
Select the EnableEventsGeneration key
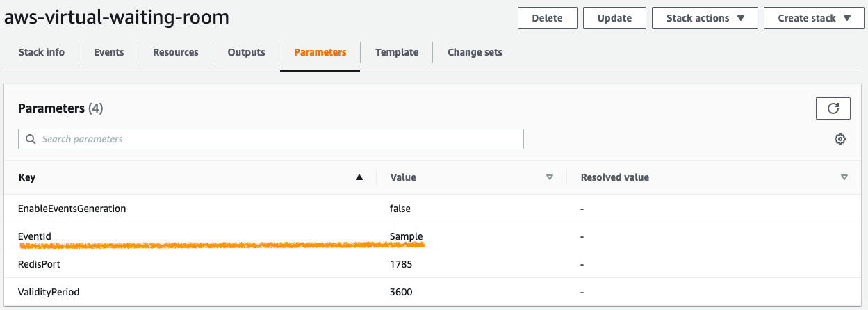click(x=72, y=208)
